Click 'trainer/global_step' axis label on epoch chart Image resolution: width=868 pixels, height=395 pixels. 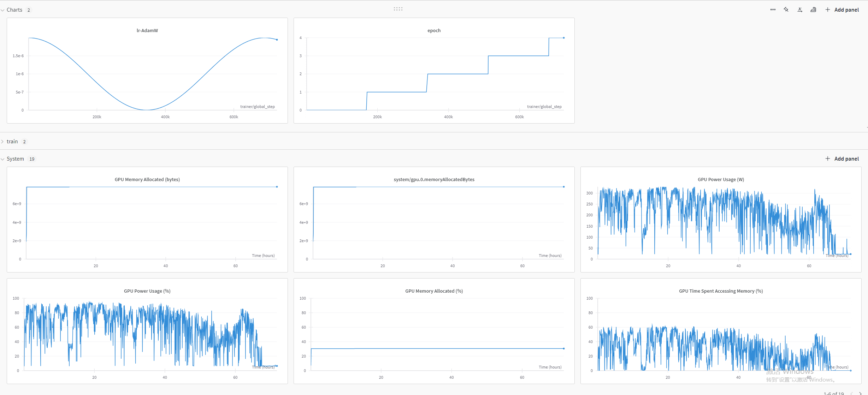[544, 107]
